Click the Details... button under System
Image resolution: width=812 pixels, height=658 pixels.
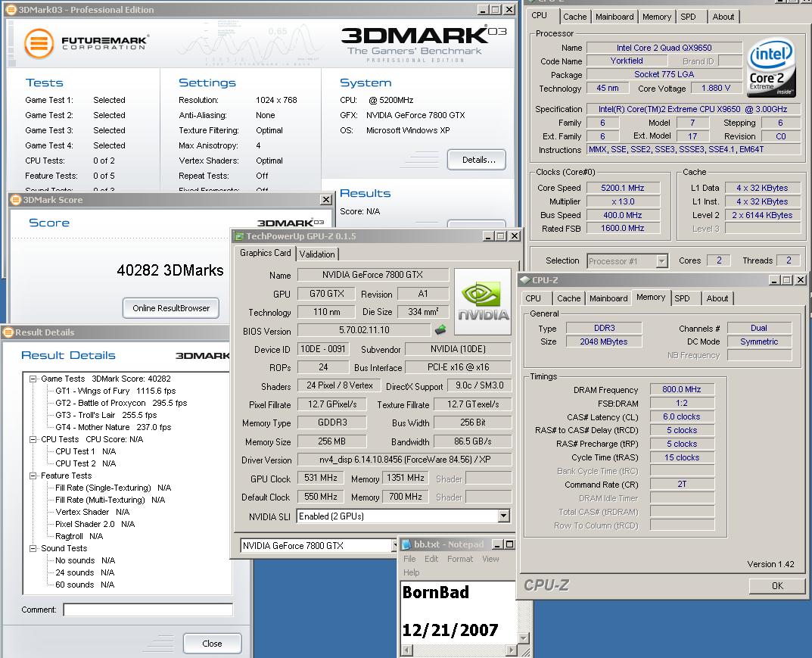(x=477, y=160)
